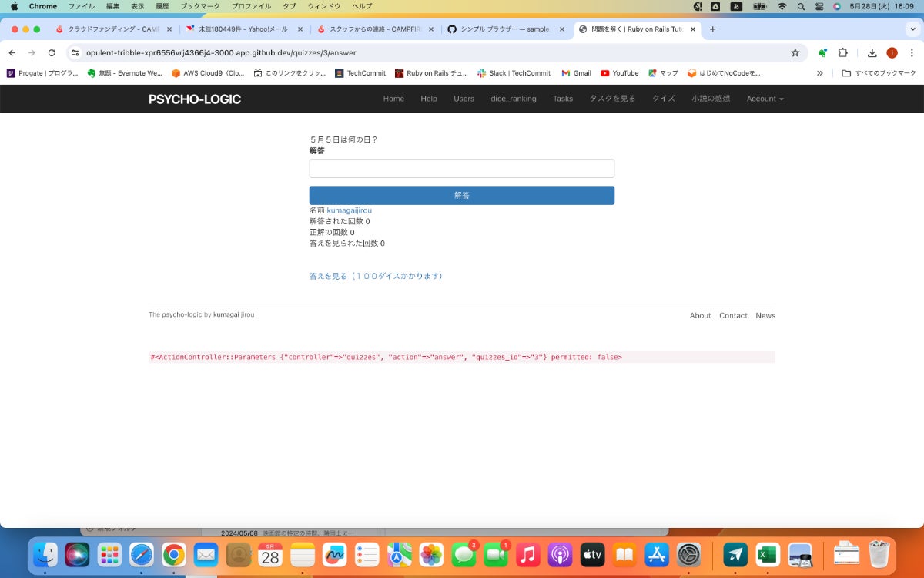
Task: Open the new tab plus button
Action: coord(712,29)
